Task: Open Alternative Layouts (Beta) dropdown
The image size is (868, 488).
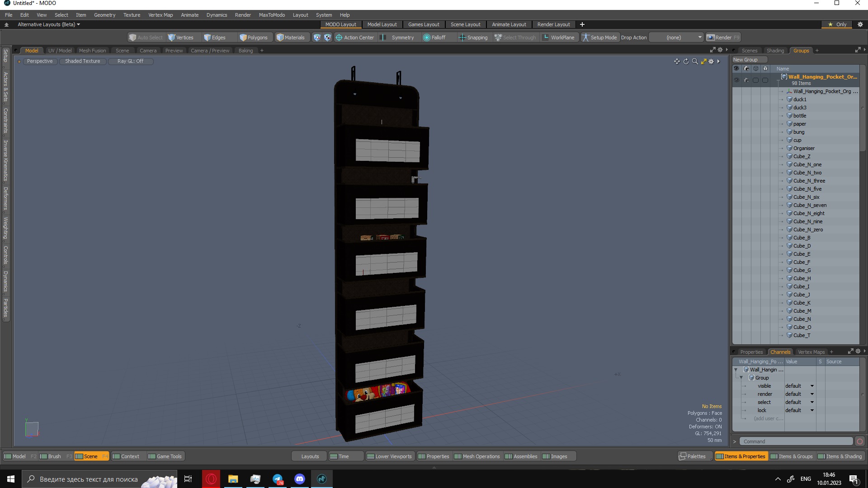Action: (x=49, y=24)
